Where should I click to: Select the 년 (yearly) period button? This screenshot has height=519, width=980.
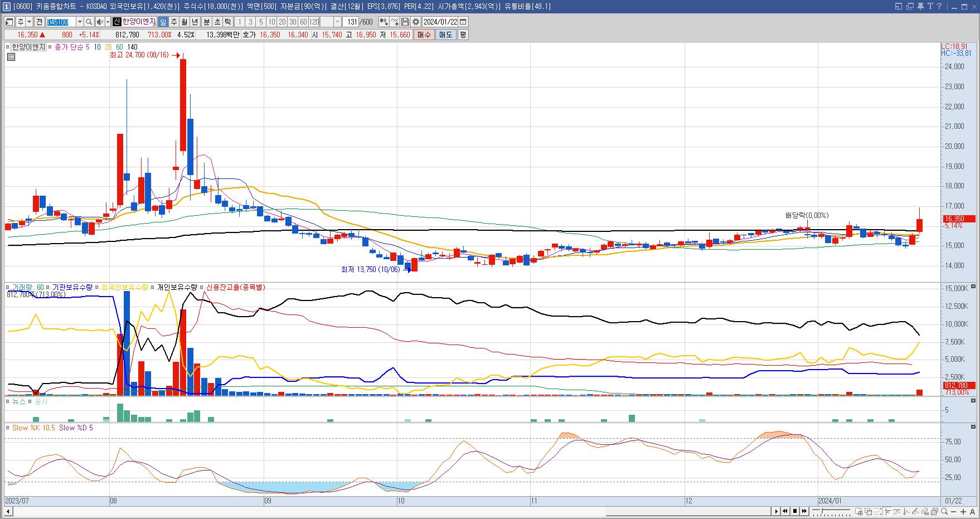pyautogui.click(x=195, y=22)
